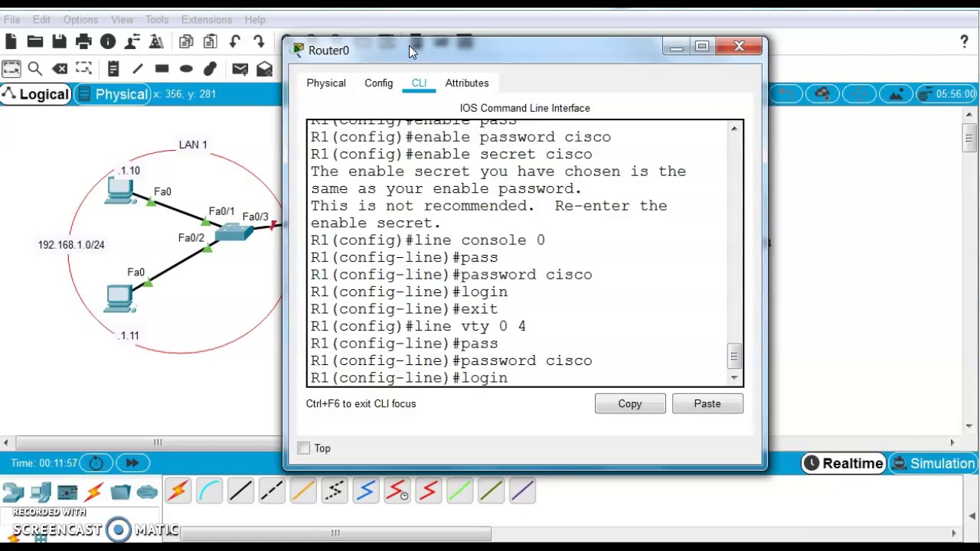Select the End Devices category icon
The image size is (980, 551).
(41, 492)
